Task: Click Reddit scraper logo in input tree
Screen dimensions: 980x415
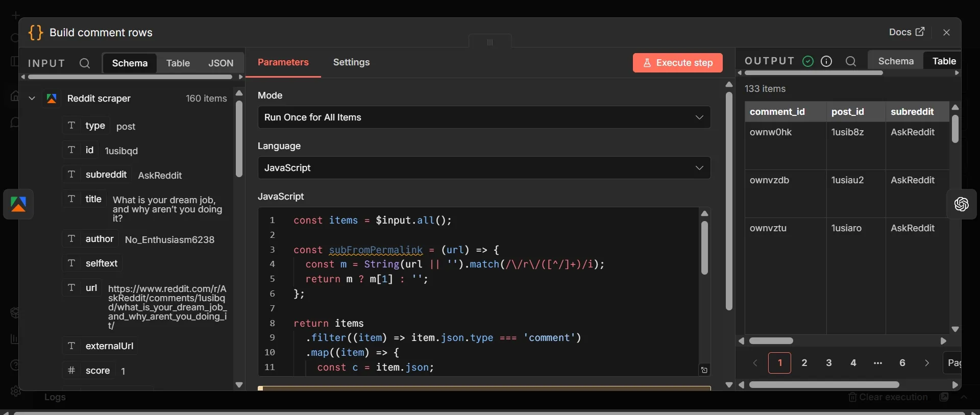Action: (x=52, y=99)
